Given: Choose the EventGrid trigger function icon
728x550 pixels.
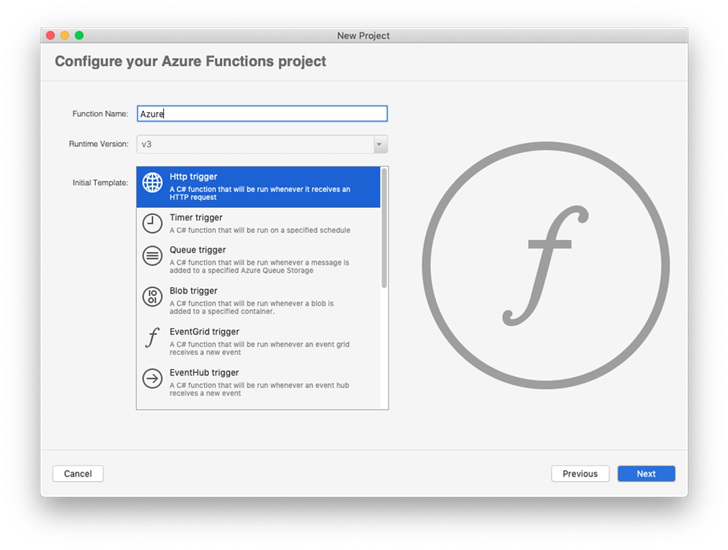Looking at the screenshot, I should pyautogui.click(x=152, y=337).
